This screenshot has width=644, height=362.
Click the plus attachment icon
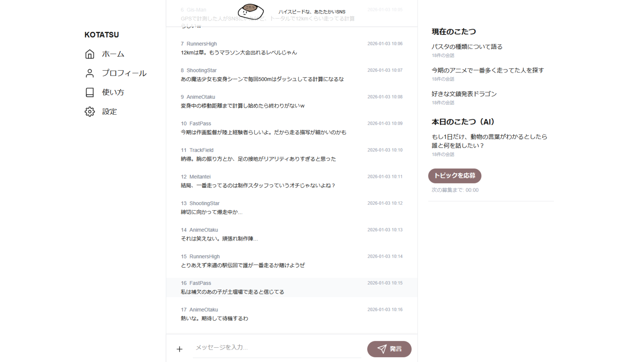(x=179, y=349)
